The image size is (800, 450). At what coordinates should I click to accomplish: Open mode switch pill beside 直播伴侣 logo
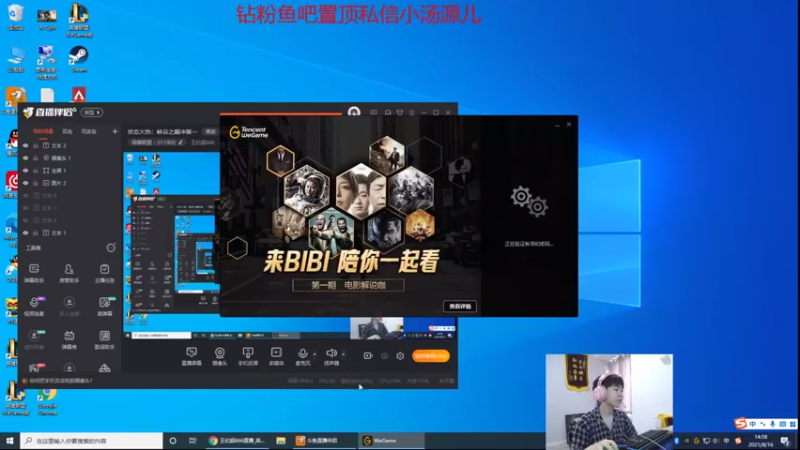click(x=92, y=112)
